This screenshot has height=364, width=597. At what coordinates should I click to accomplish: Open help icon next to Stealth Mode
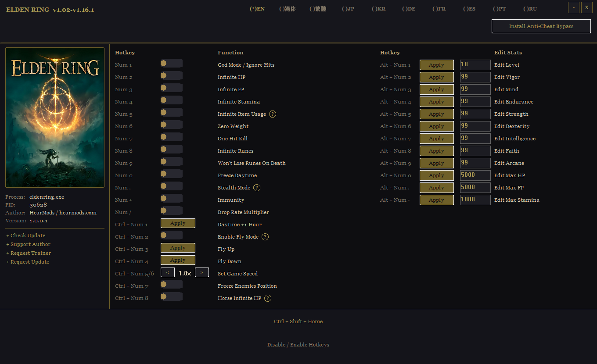click(257, 188)
